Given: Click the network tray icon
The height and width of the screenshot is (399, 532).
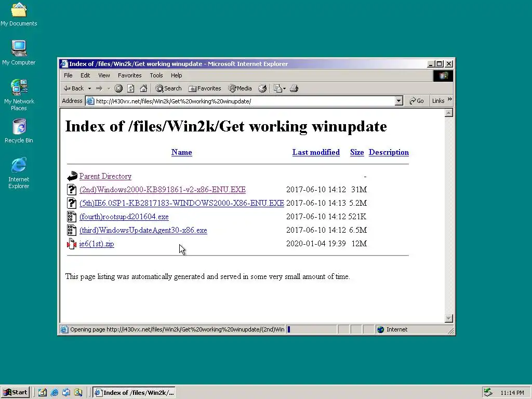Looking at the screenshot, I should coord(488,393).
